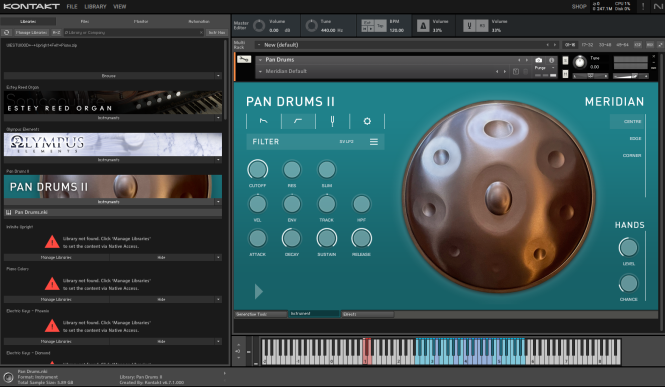Toggle the mute button on the instrument
This screenshot has height=387, width=665.
tap(565, 74)
